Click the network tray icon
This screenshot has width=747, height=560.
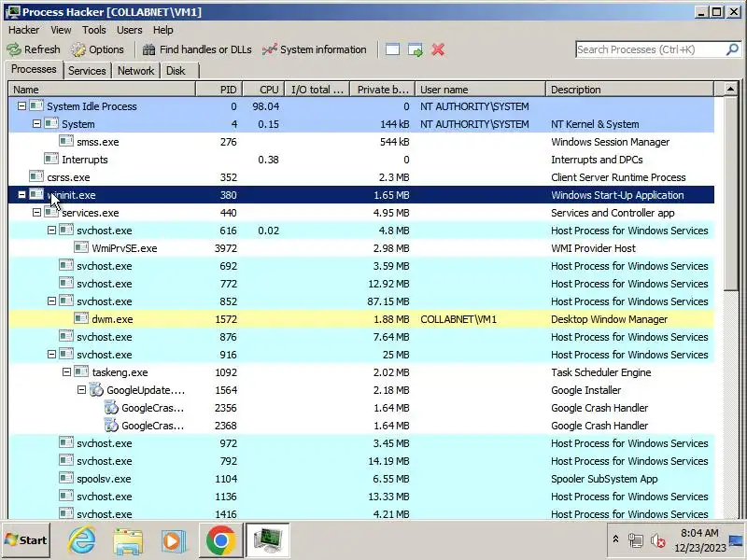tap(636, 540)
